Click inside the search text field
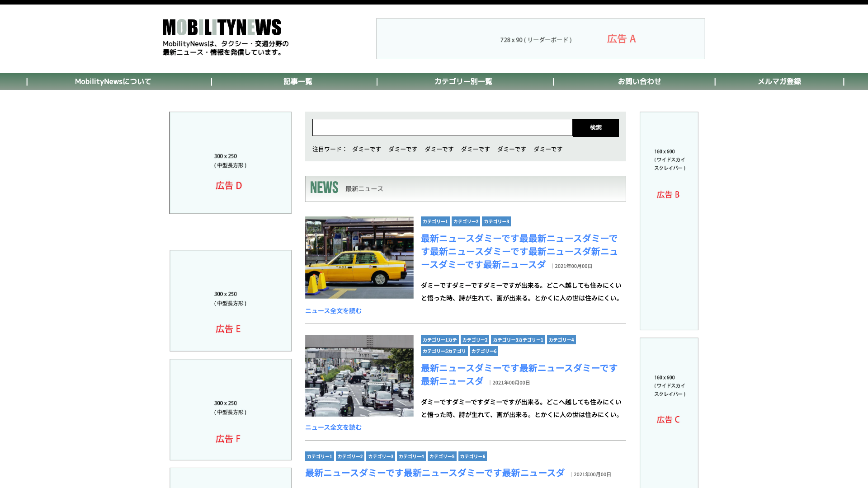 click(x=442, y=128)
